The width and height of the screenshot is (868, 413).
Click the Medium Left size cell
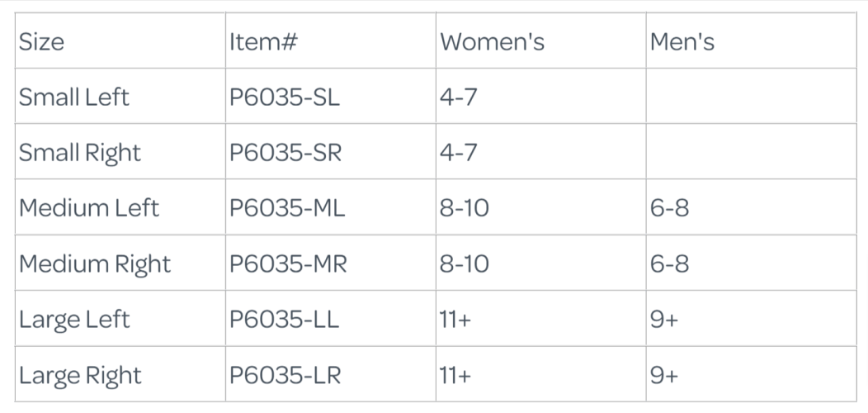coord(88,208)
